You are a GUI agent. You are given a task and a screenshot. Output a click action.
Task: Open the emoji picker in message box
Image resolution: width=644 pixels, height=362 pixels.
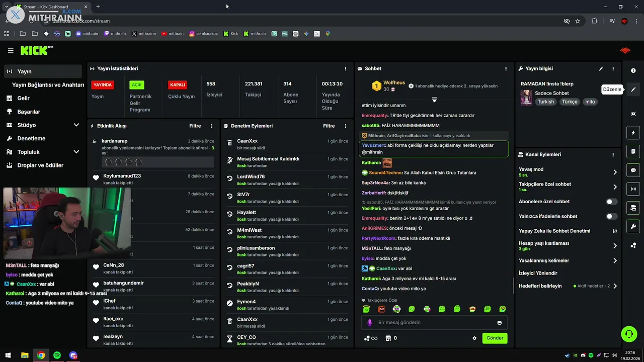point(500,323)
